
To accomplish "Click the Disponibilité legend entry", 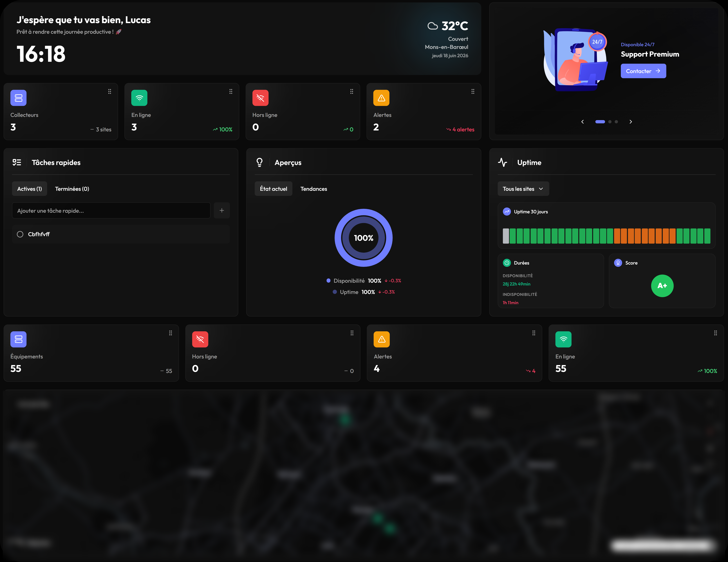I will pos(364,281).
